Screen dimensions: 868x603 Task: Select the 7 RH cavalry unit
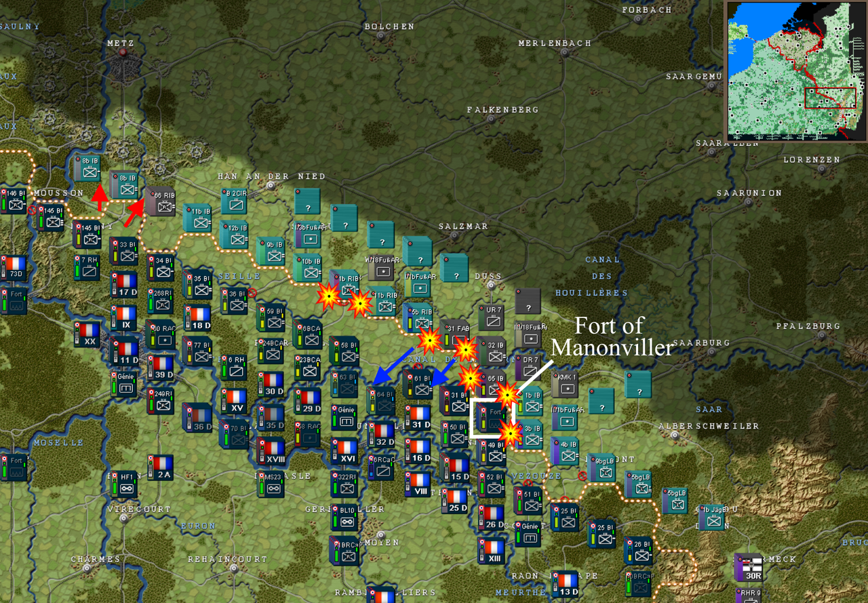87,267
